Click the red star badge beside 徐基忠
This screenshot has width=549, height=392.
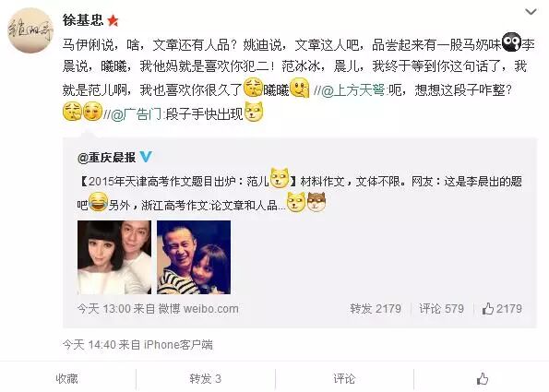coord(113,20)
